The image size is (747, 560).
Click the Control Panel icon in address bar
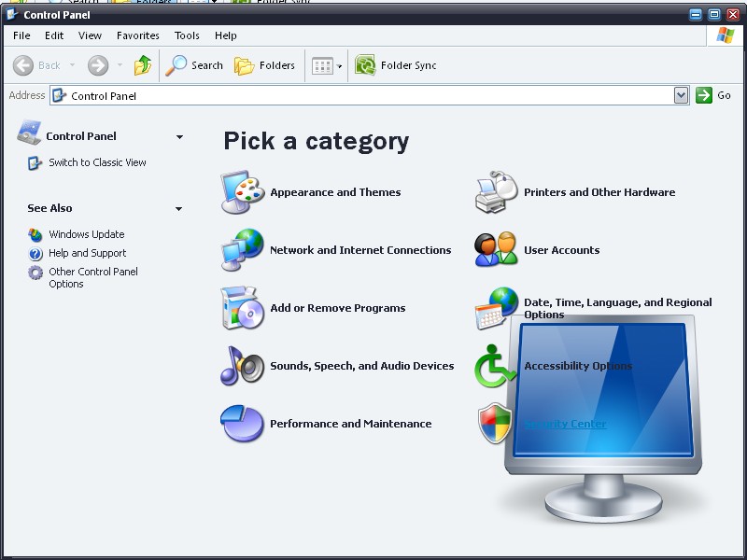(59, 96)
